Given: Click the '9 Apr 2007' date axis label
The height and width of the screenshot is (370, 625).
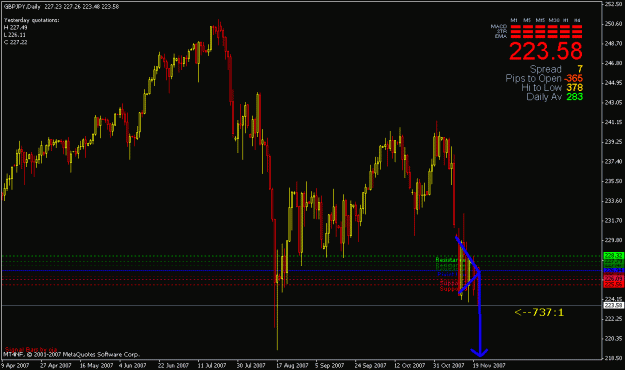Looking at the screenshot, I should [16, 365].
